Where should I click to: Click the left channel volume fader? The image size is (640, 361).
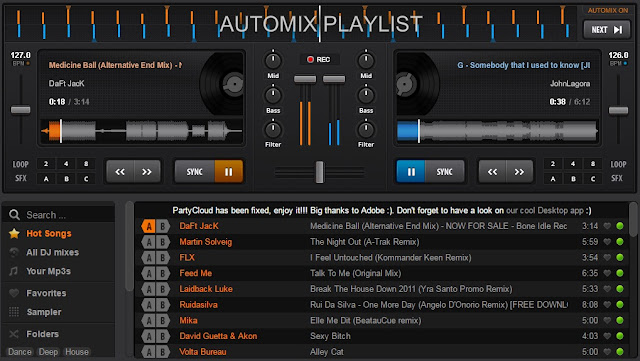[305, 79]
